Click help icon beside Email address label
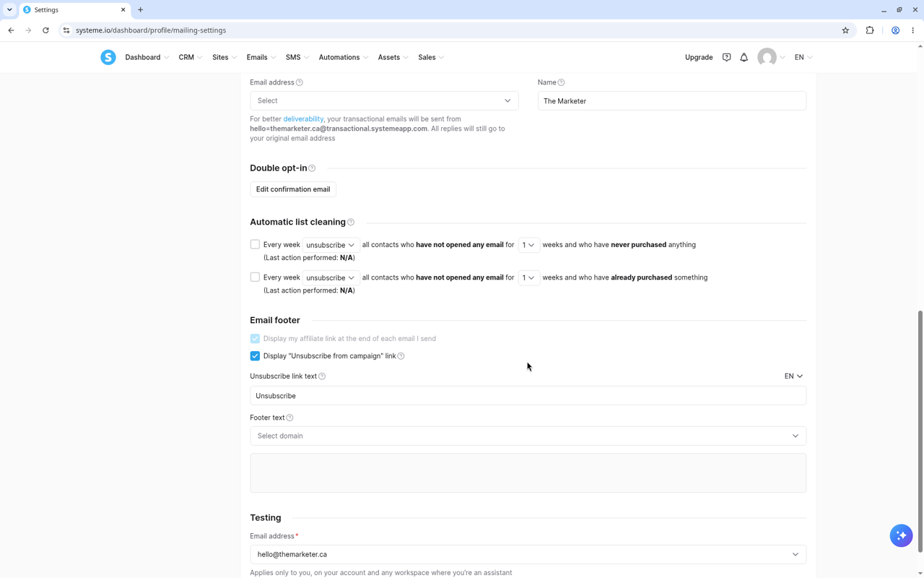 pos(300,82)
